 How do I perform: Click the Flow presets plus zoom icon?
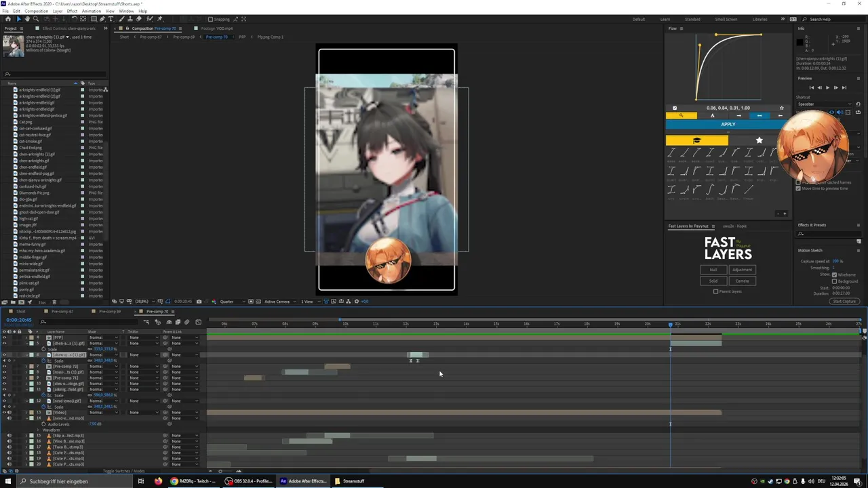(x=785, y=213)
